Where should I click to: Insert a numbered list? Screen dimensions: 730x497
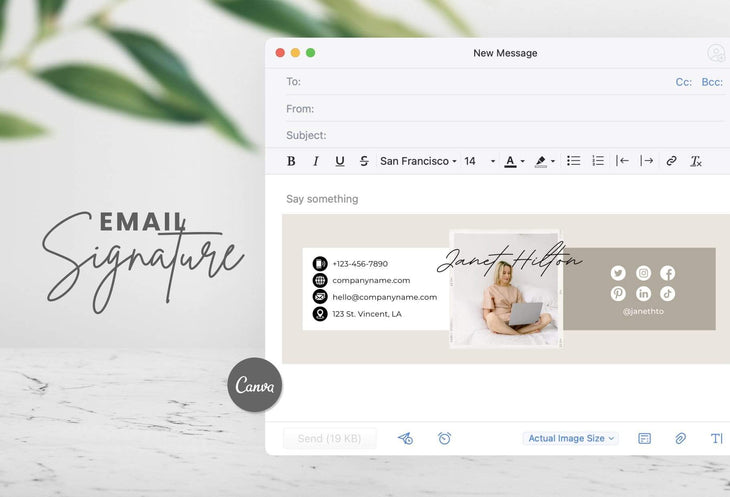point(598,161)
